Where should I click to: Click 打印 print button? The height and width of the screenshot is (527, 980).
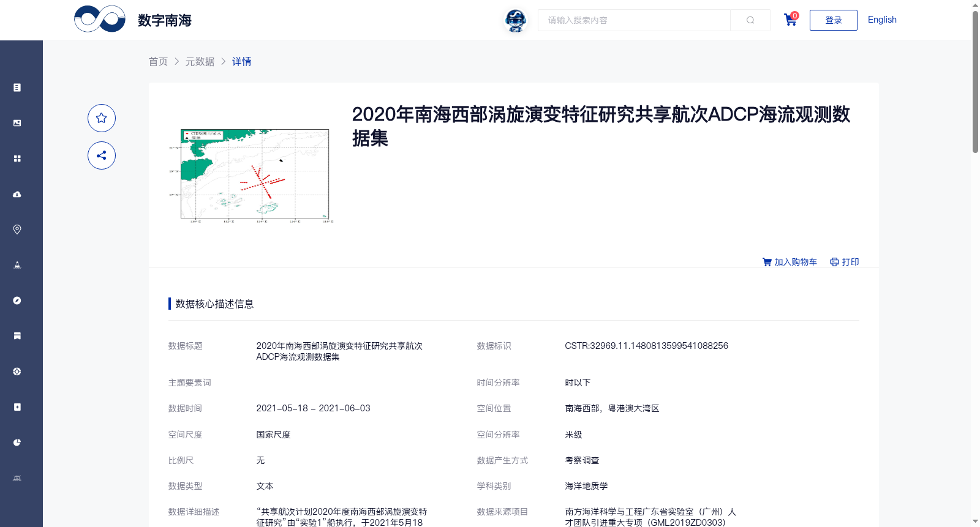click(845, 262)
